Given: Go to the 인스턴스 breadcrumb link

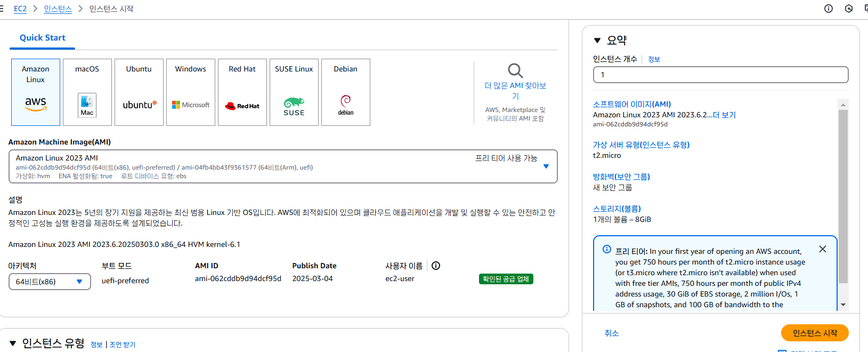Looking at the screenshot, I should (58, 9).
